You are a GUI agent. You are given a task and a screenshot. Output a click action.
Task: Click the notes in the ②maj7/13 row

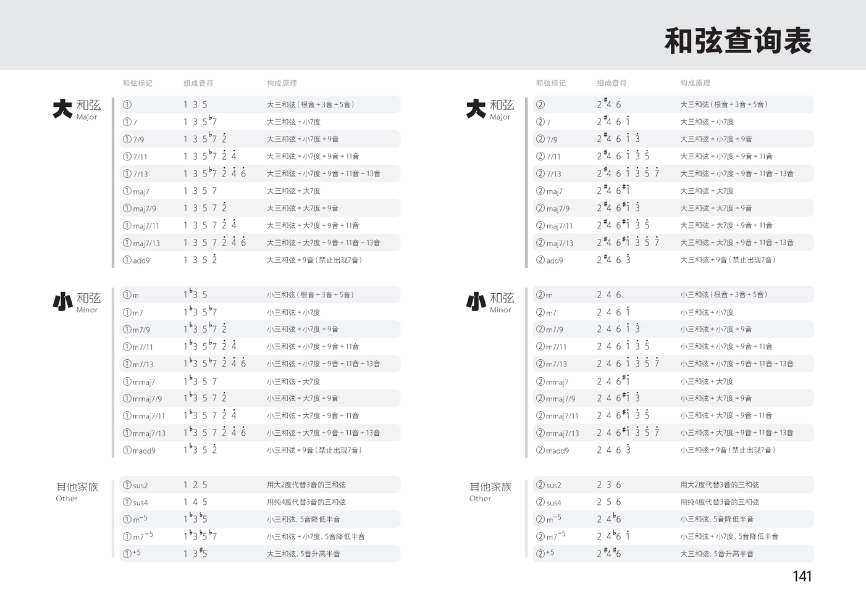point(628,243)
